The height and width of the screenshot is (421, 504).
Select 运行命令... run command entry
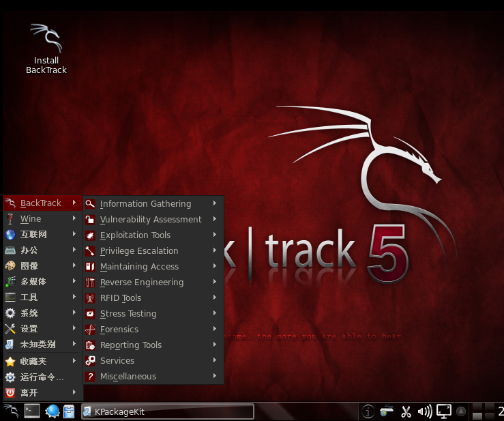[x=43, y=377]
